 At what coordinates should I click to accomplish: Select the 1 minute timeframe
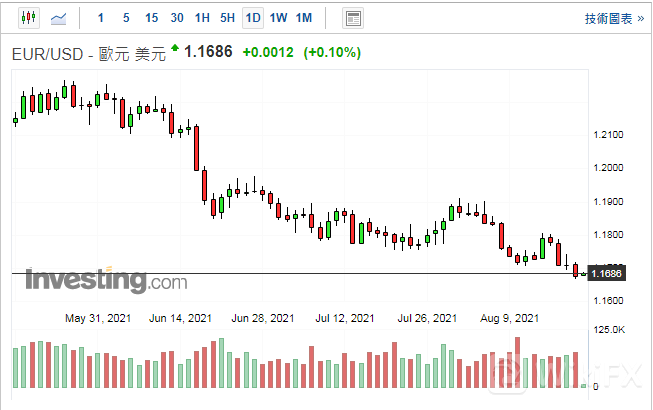point(100,18)
